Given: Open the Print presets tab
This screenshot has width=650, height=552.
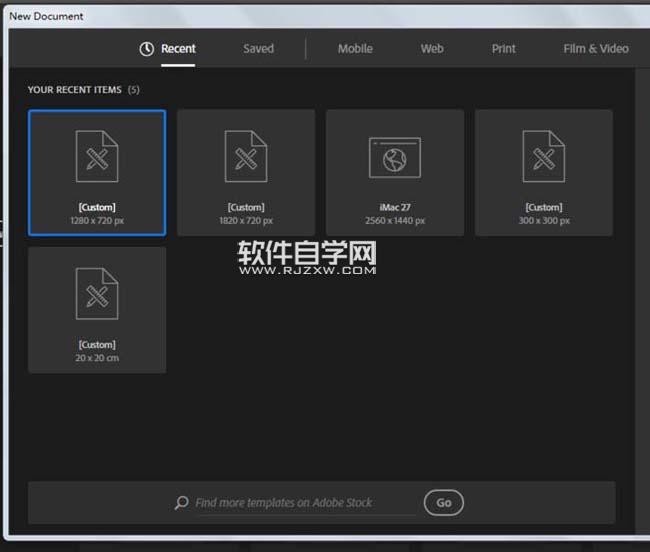Looking at the screenshot, I should (x=504, y=49).
